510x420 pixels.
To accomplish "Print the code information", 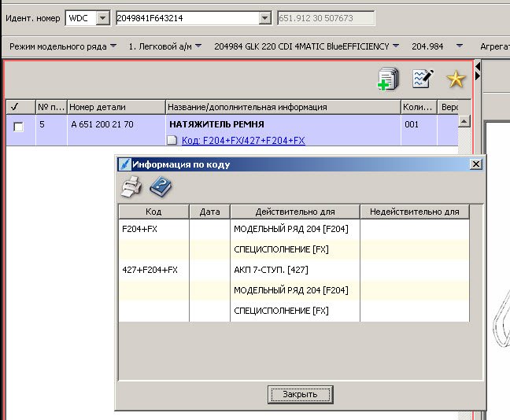I will [131, 186].
